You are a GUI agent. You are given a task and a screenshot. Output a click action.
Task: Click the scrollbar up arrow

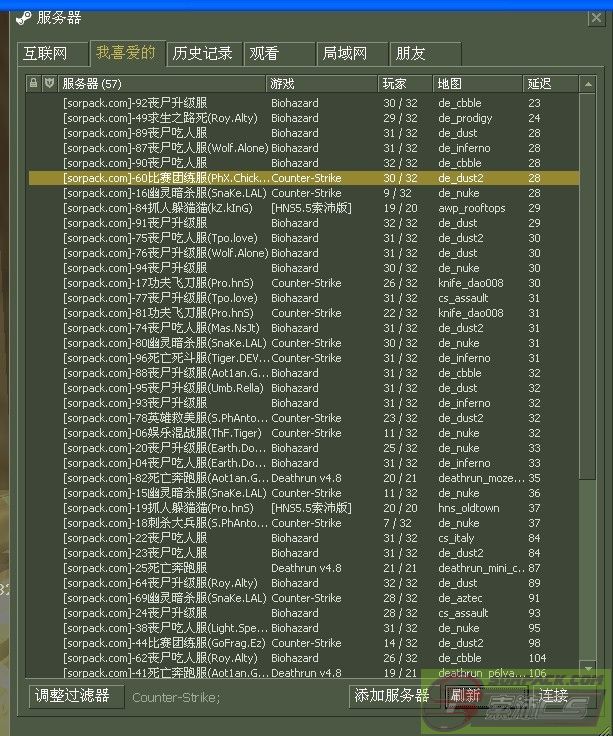point(588,83)
